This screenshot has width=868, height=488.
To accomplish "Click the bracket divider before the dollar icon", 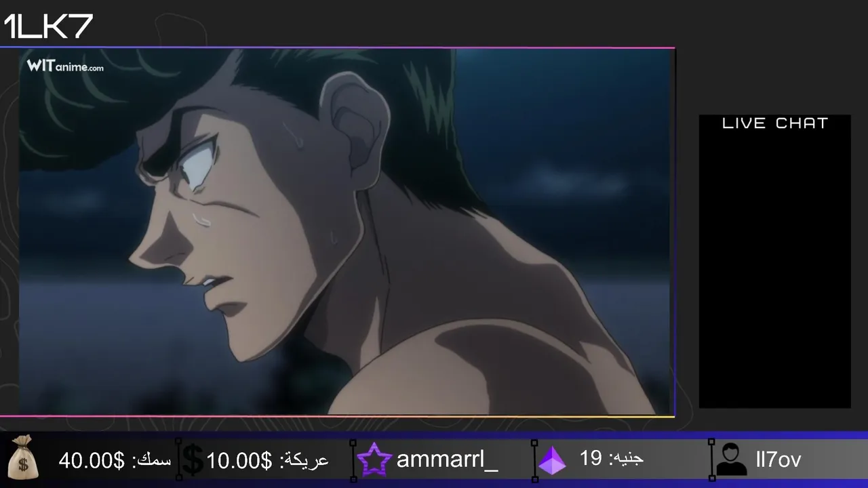I will point(178,460).
